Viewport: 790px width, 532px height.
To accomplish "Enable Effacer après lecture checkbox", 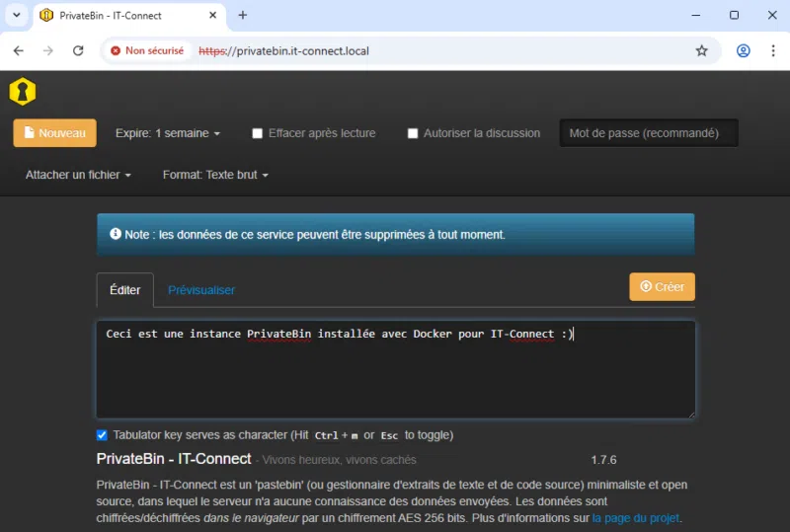I will coord(258,133).
